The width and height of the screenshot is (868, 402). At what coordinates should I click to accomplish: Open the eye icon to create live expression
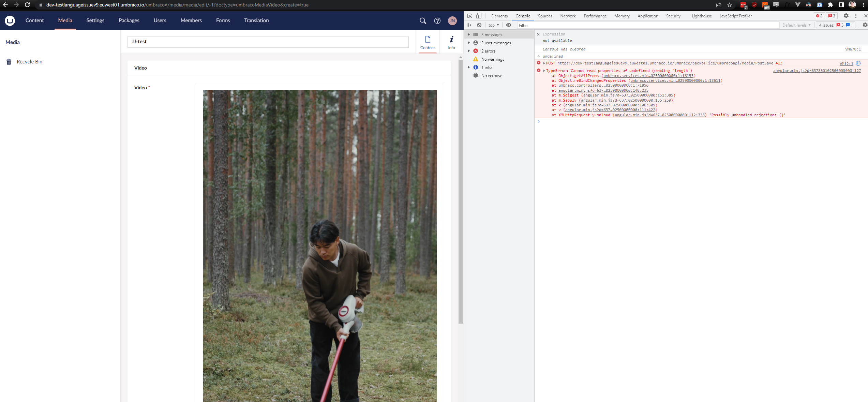pos(509,25)
